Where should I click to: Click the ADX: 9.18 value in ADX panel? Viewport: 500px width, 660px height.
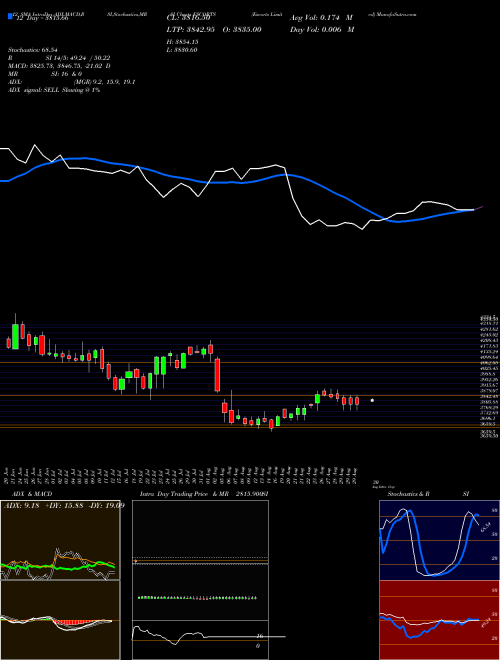21,505
